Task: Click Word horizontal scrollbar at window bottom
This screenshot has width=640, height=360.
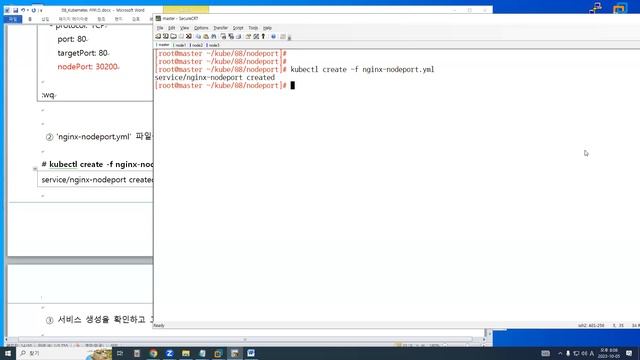Action: [245, 339]
